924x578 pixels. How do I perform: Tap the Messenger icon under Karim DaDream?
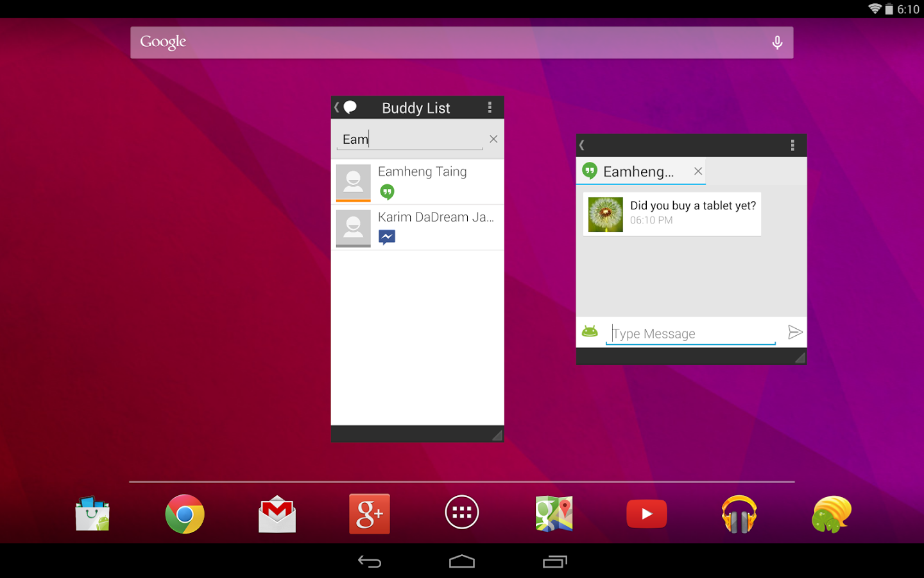[387, 238]
